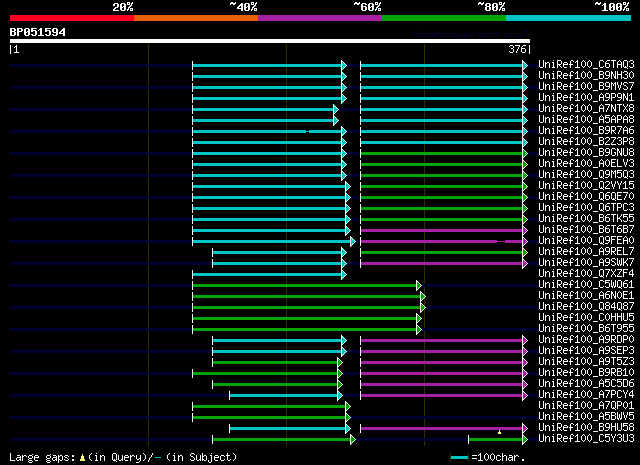Select hit label UniRef100_B6T6B7

tap(586, 230)
